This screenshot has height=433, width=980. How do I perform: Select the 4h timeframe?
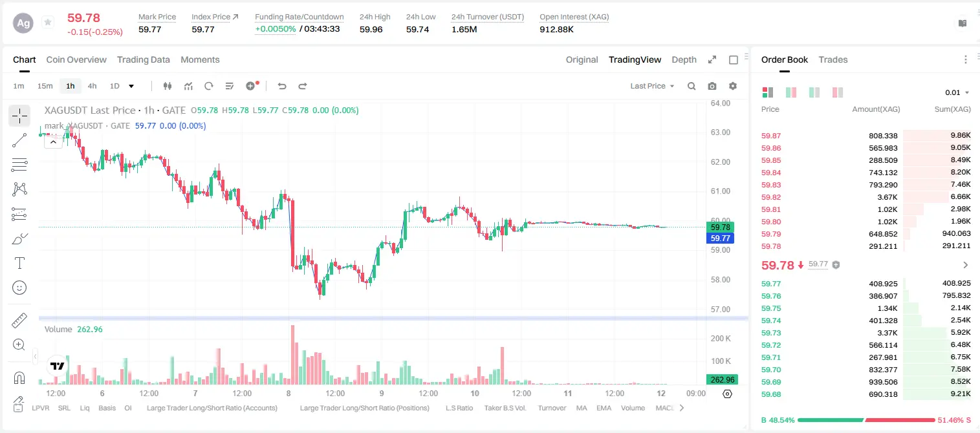pos(93,86)
